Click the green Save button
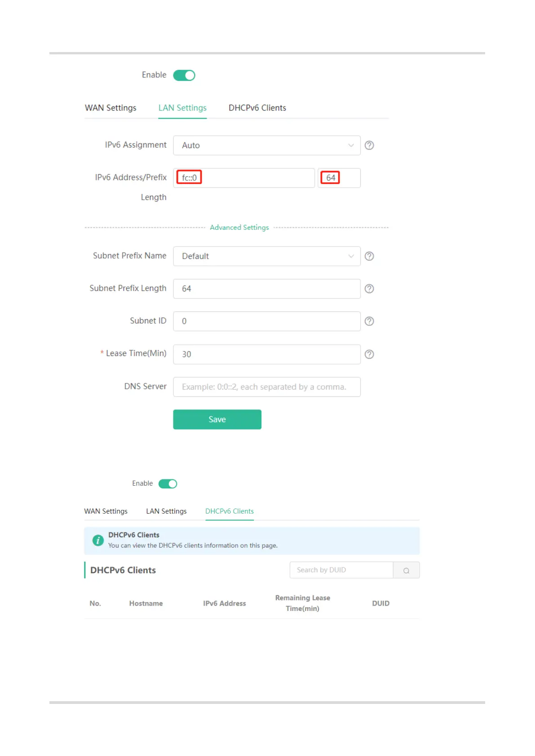This screenshot has width=535, height=756. 217,419
